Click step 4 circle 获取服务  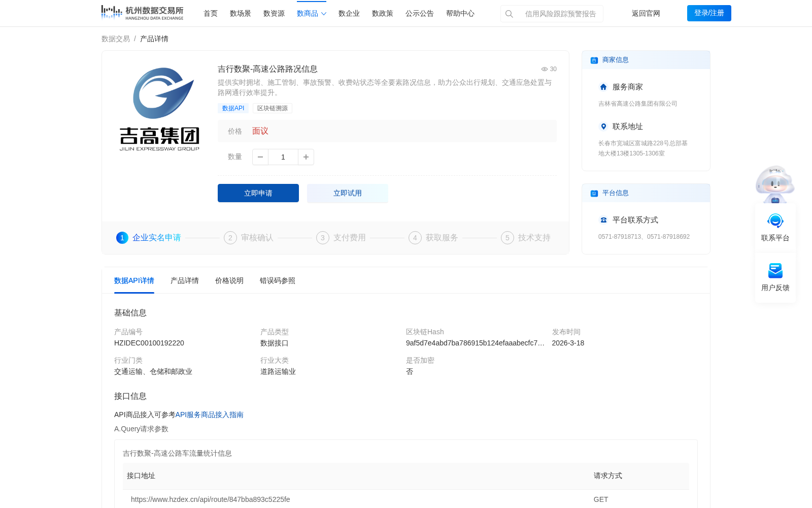point(415,238)
